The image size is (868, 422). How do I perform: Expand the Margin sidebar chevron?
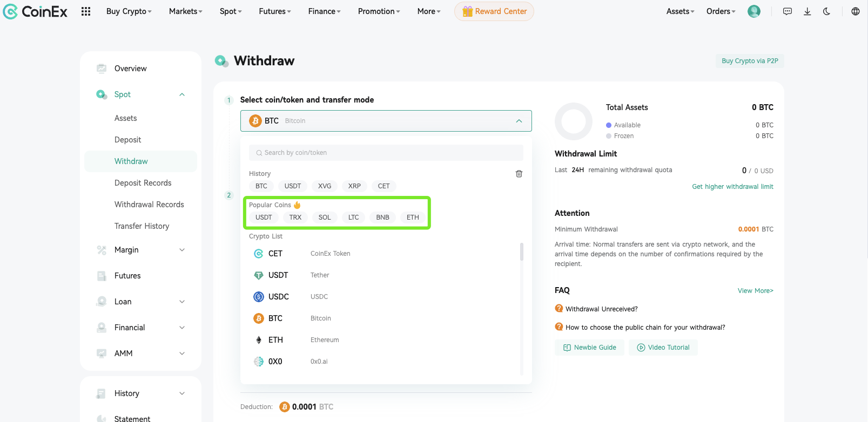pos(182,250)
